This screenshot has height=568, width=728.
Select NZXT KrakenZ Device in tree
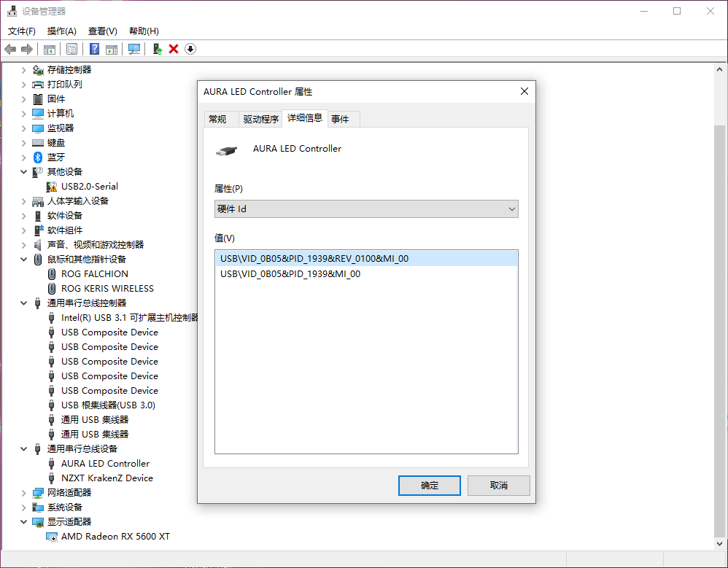(107, 478)
